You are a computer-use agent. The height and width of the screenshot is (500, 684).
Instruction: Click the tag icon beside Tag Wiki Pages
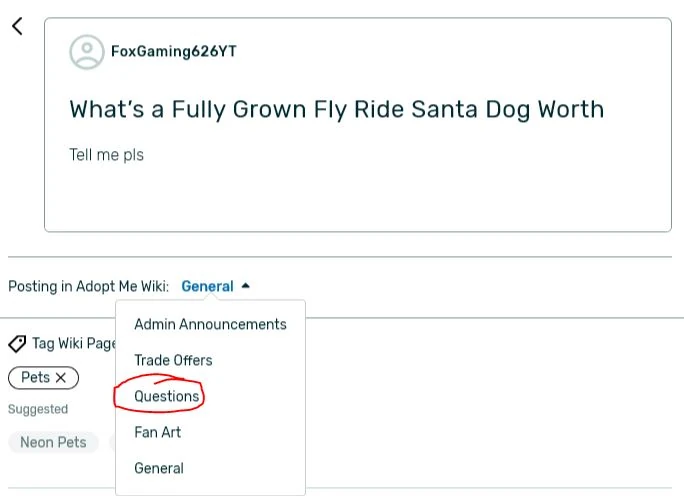coord(17,344)
